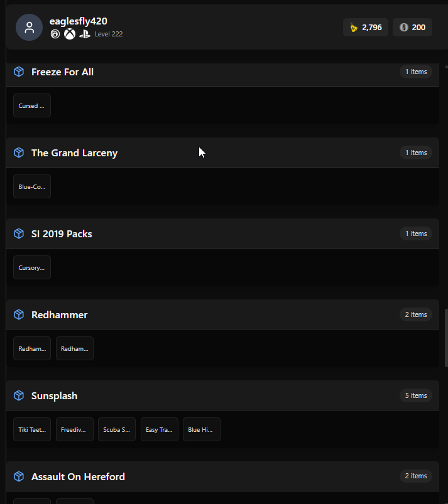The image size is (448, 504).
Task: Open the Easy Tra... item
Action: [160, 429]
